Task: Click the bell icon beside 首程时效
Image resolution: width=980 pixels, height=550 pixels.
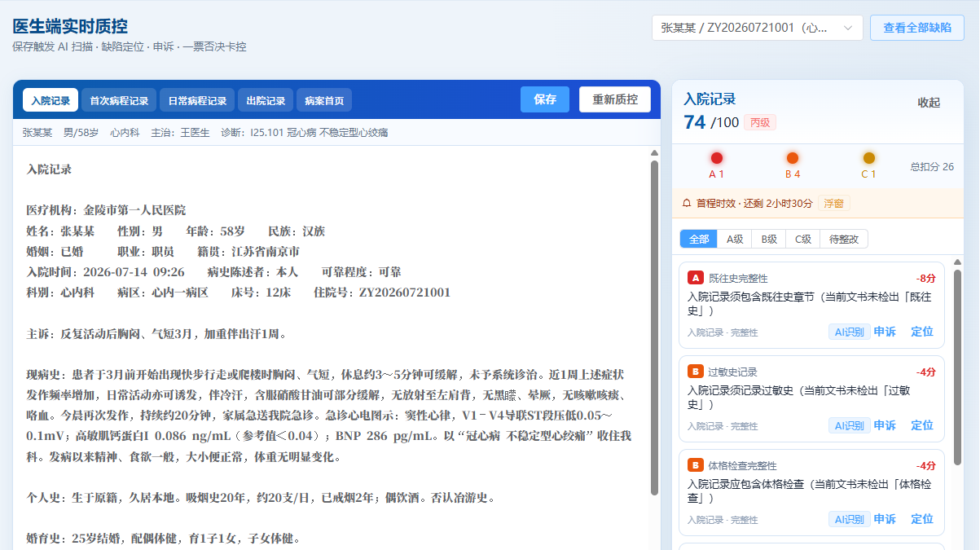Action: click(687, 203)
